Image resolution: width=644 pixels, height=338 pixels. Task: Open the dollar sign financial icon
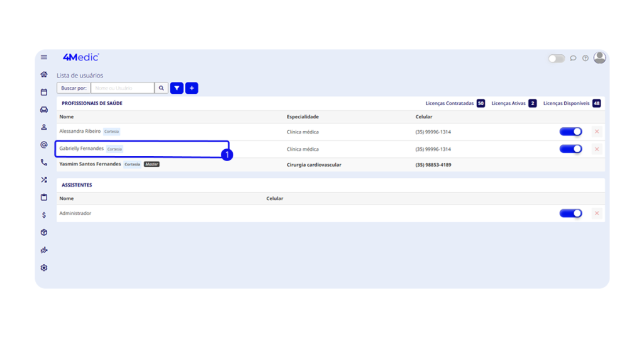point(44,215)
